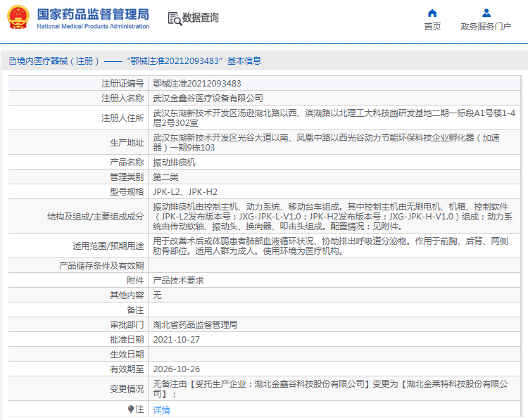This screenshot has height=420, width=528.
Task: Click the 型号规格 row label
Action: (127, 192)
